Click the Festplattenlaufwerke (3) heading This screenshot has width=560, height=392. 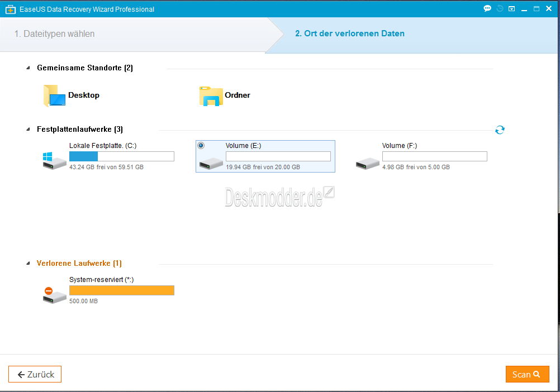pyautogui.click(x=80, y=130)
